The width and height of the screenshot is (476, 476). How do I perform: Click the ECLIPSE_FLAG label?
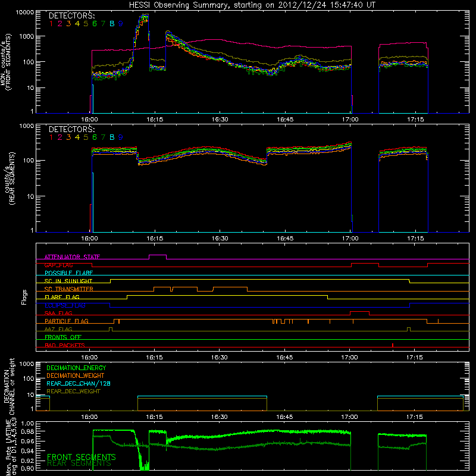click(x=65, y=305)
